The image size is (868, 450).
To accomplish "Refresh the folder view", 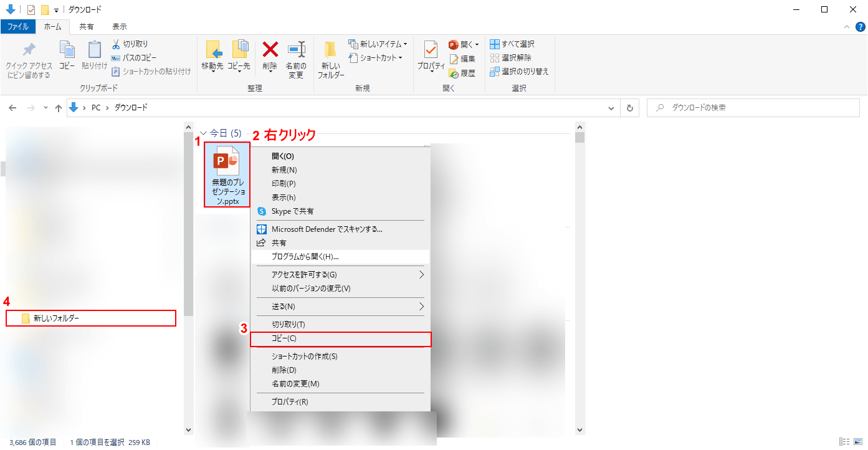I will (x=629, y=108).
